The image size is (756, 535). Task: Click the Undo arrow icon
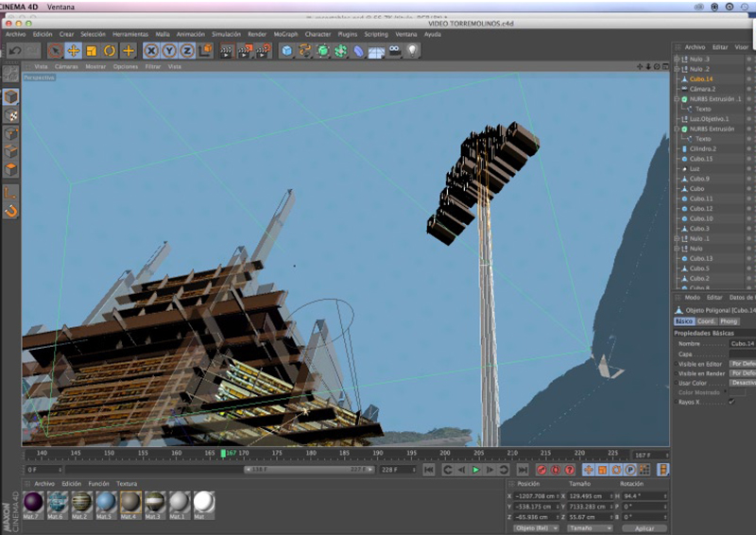15,51
